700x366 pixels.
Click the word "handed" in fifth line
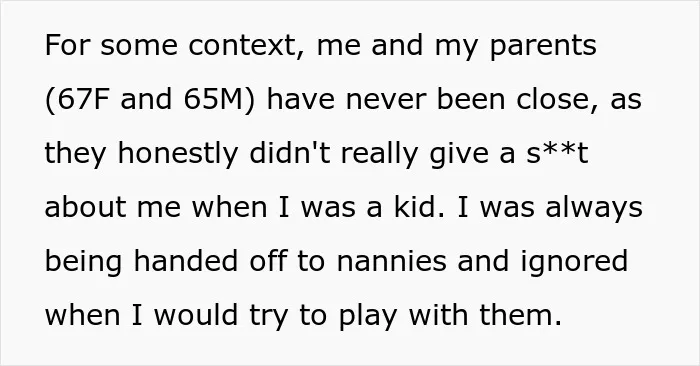186,261
